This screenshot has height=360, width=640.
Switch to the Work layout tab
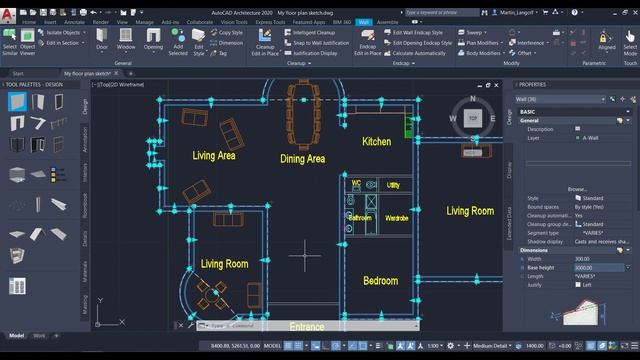(x=39, y=336)
